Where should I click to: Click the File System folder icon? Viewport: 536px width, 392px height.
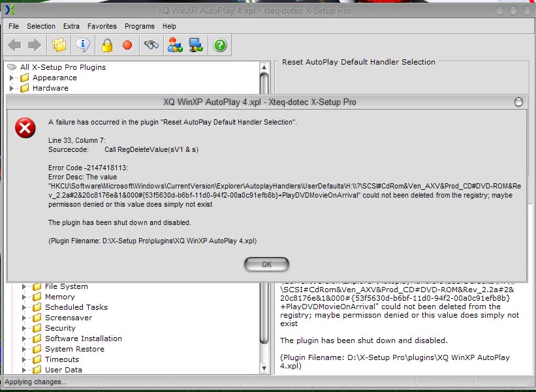click(37, 287)
